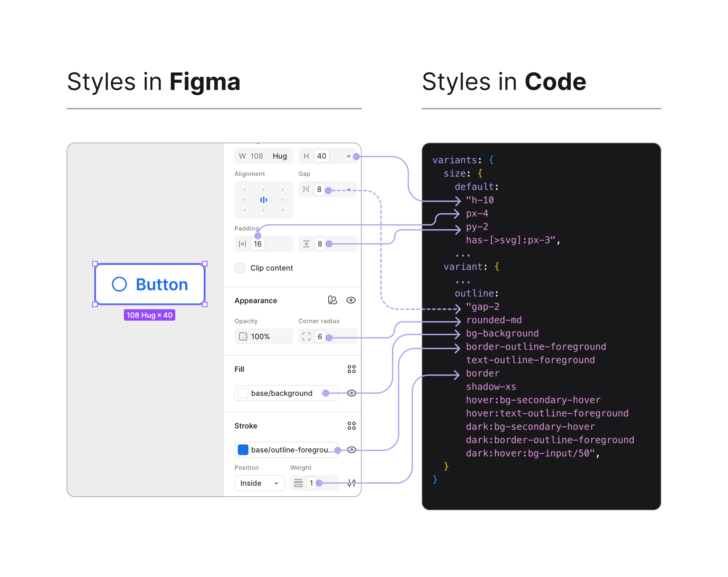Open the Gap value dropdown chevron
Image resolution: width=728 pixels, height=577 pixels.
click(x=349, y=189)
